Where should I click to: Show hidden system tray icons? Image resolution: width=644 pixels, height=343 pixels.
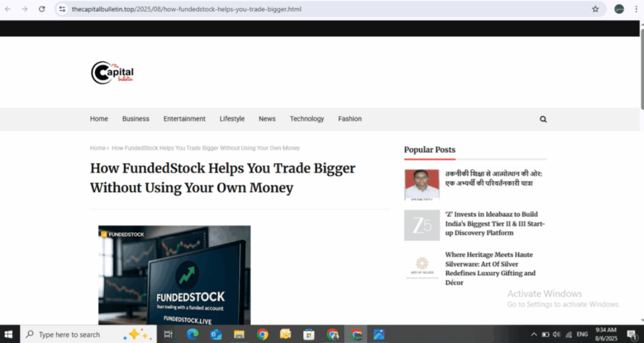point(534,334)
